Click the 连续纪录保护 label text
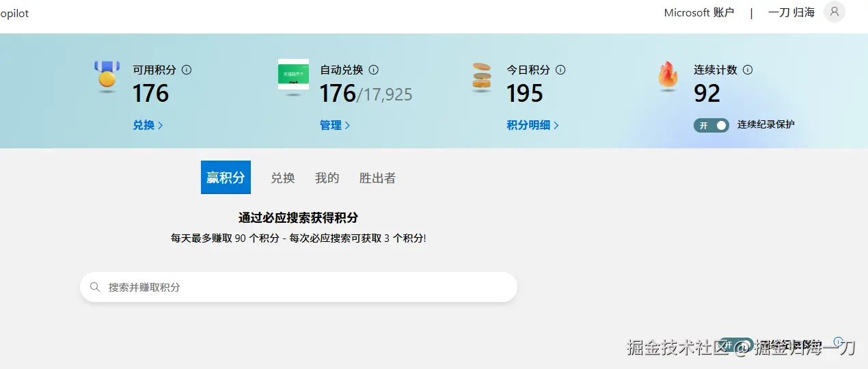The width and height of the screenshot is (868, 369). [766, 125]
